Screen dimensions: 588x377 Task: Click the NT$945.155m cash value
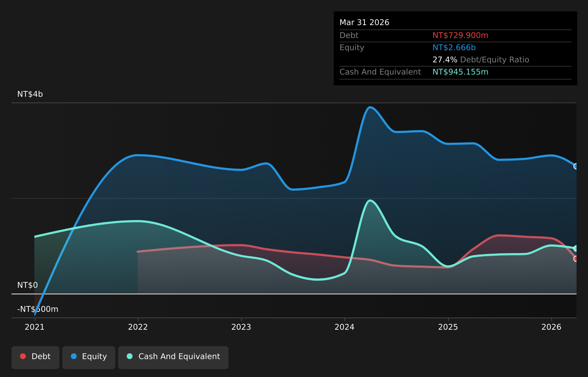461,72
